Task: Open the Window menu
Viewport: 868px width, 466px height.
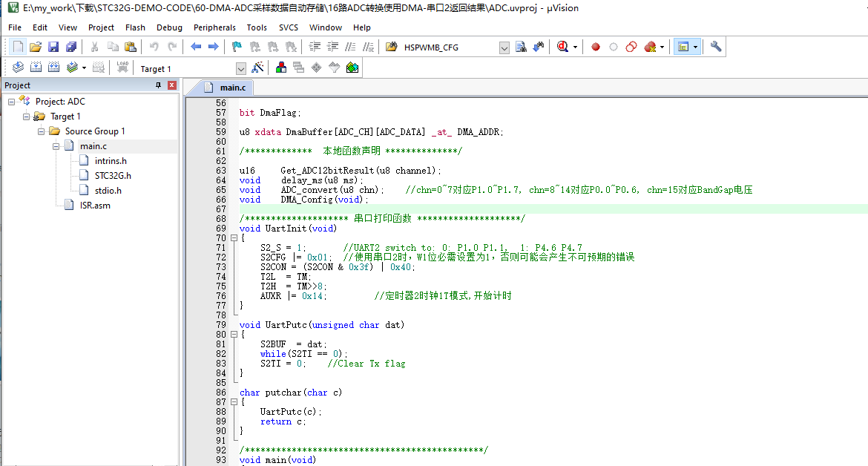Action: [x=326, y=27]
